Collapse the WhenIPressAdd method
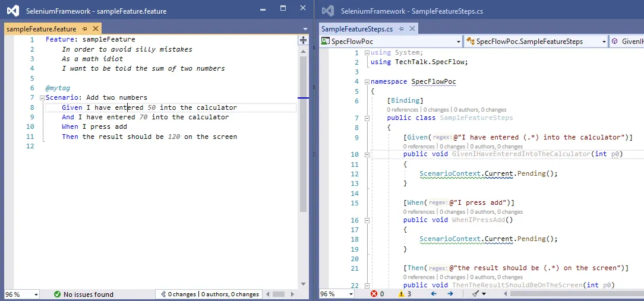 click(x=367, y=220)
